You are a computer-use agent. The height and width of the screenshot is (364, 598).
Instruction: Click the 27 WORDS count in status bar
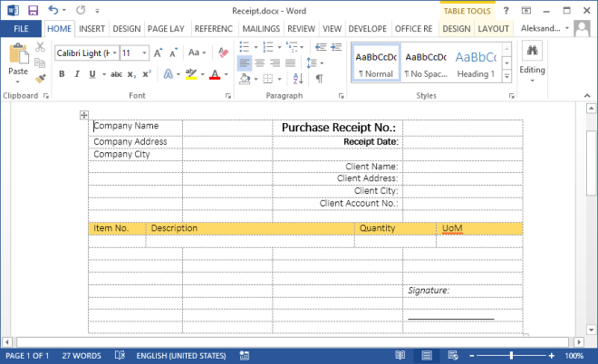point(82,356)
